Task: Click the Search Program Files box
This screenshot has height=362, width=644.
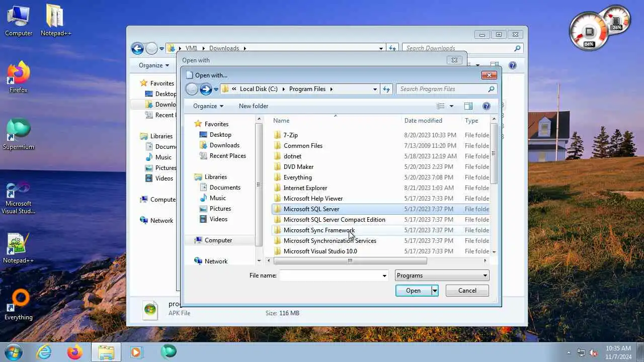Action: (442, 89)
